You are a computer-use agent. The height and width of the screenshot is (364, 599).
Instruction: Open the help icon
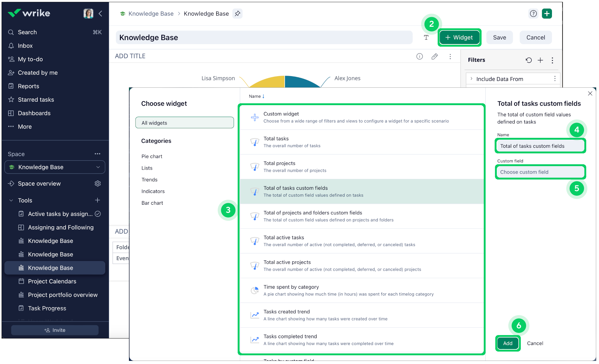click(x=533, y=13)
